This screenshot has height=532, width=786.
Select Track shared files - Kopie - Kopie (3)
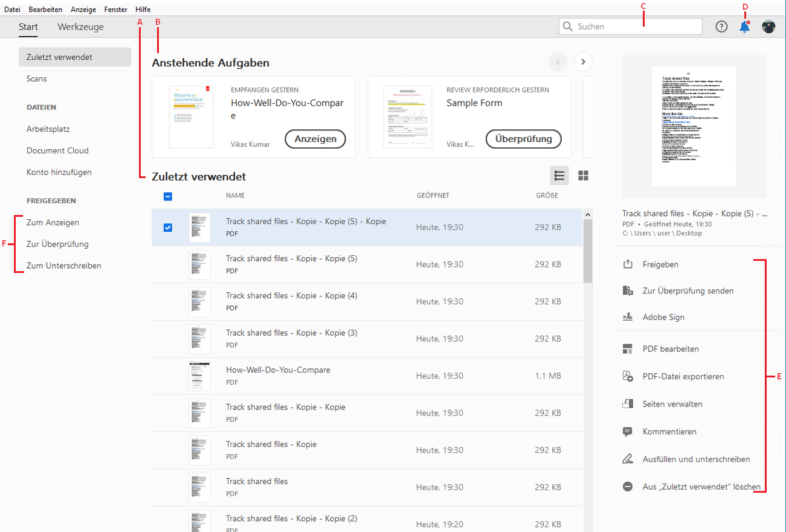coord(367,339)
